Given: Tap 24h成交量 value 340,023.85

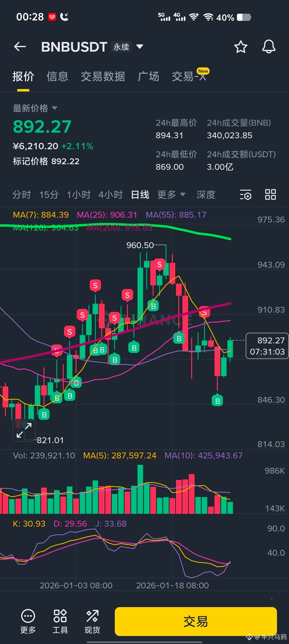Looking at the screenshot, I should click(230, 136).
